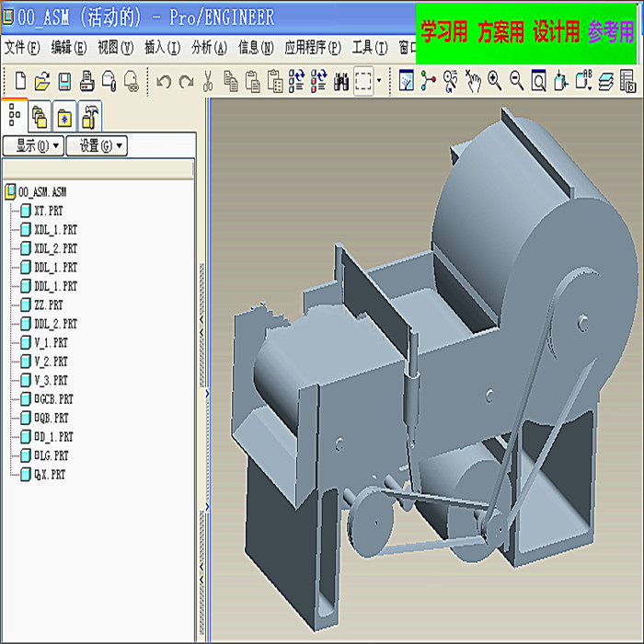The height and width of the screenshot is (644, 644).
Task: Repaint the screen with the redraw icon
Action: [x=407, y=80]
